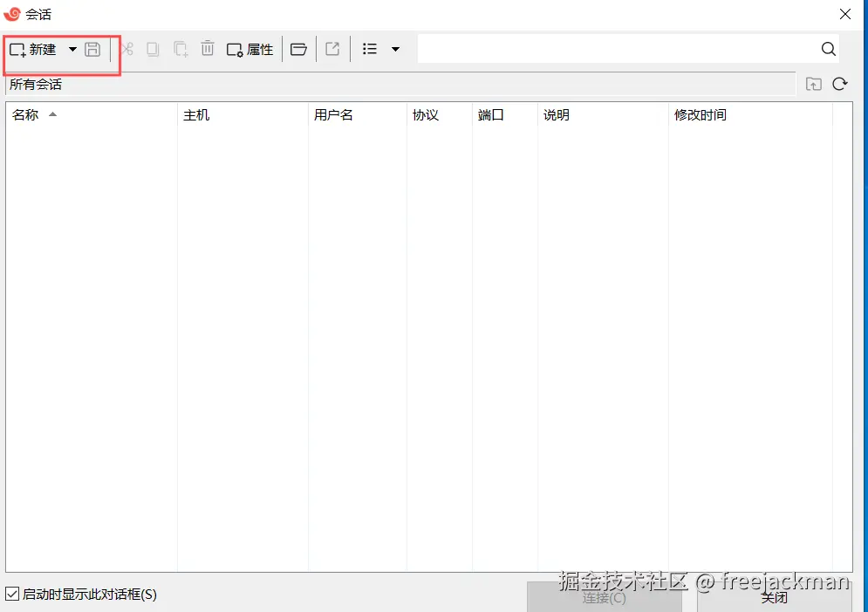The image size is (868, 612).
Task: Disable 启动时显示此对话框 checkbox
Action: [12, 593]
